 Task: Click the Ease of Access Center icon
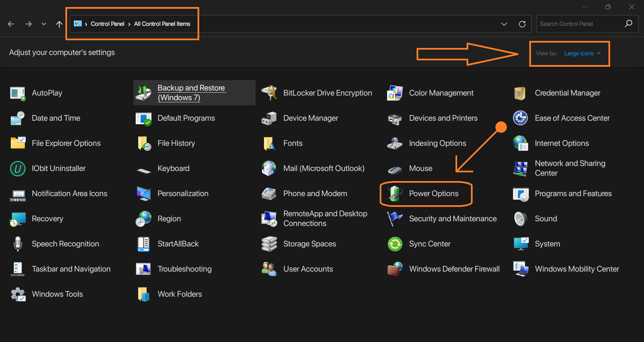(x=521, y=118)
